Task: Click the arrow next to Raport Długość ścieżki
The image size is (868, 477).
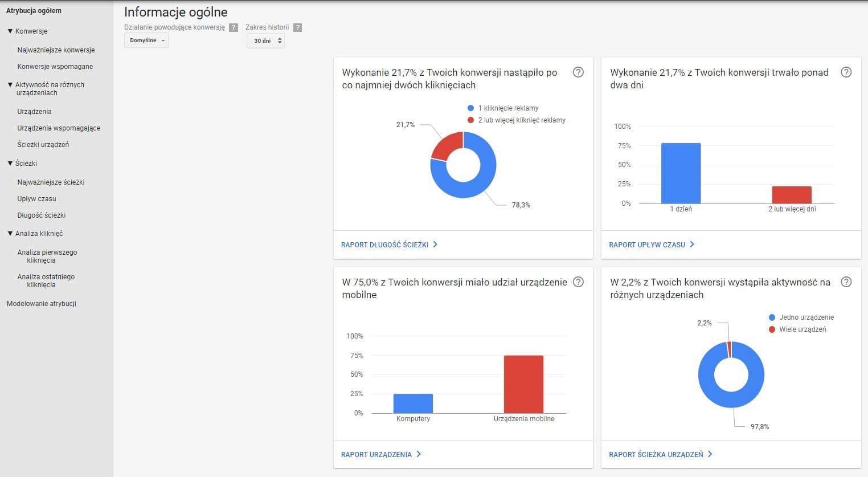Action: [x=435, y=244]
